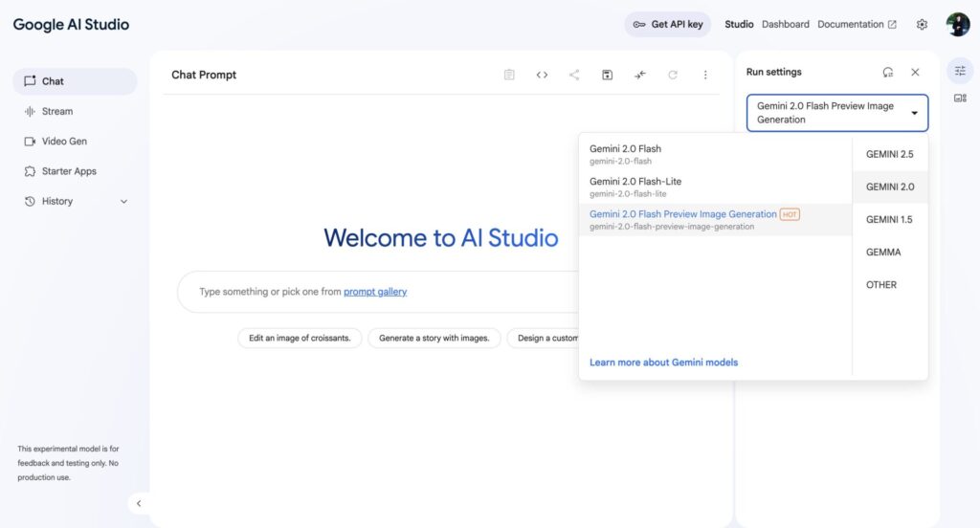The image size is (980, 528).
Task: Click the Google AI Studio logo
Action: 71,24
